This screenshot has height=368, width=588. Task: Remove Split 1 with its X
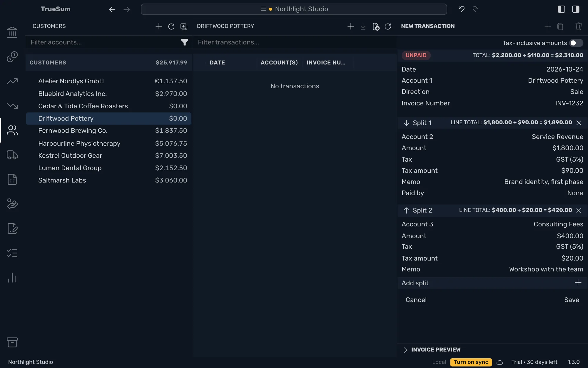coord(579,123)
